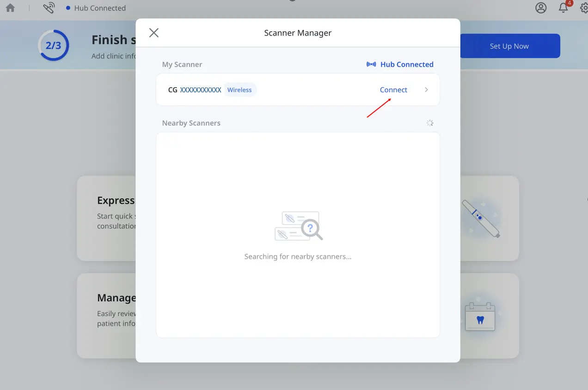
Task: Click the CG XXXXXXXXXXX scanner name
Action: [x=195, y=90]
